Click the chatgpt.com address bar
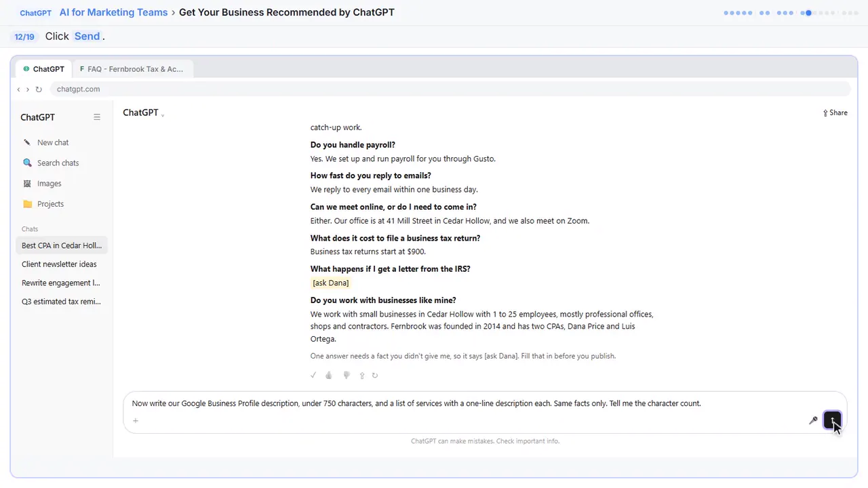 (x=451, y=89)
